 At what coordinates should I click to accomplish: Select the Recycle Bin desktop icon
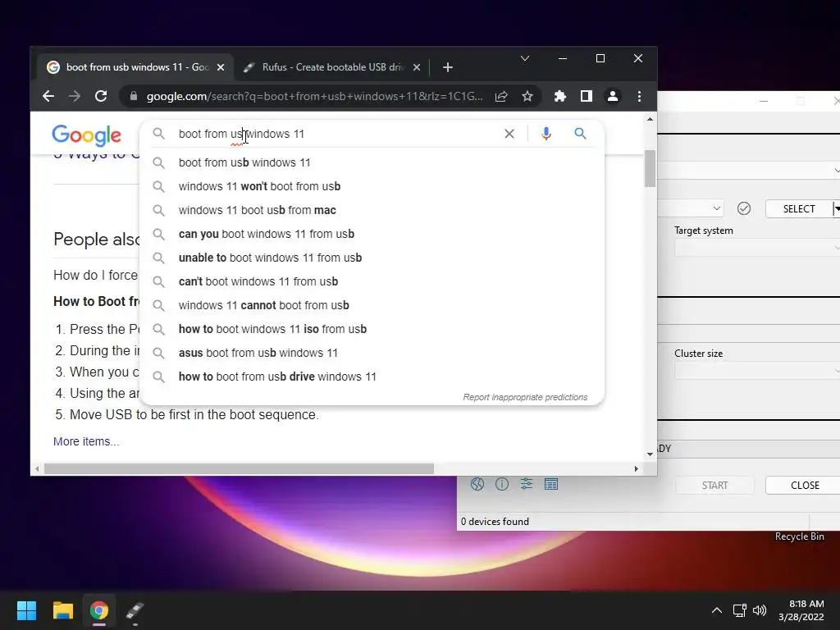pos(799,536)
